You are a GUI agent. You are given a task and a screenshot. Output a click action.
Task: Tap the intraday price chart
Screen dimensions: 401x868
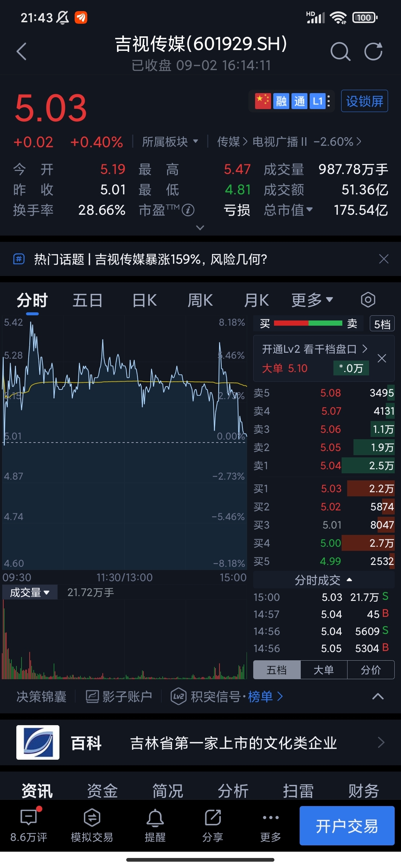coord(125,443)
